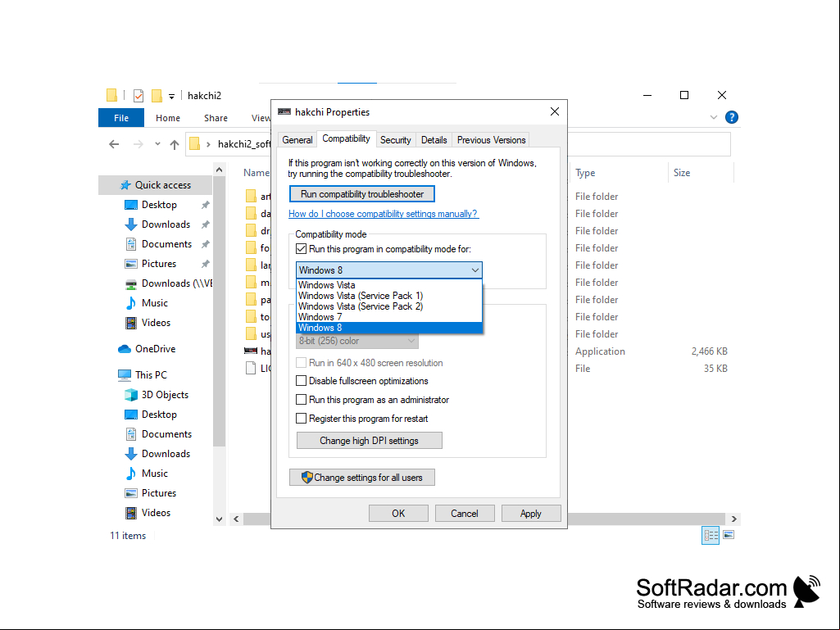This screenshot has width=840, height=630.
Task: Open the 8-bit (256) color dropdown
Action: tap(357, 341)
